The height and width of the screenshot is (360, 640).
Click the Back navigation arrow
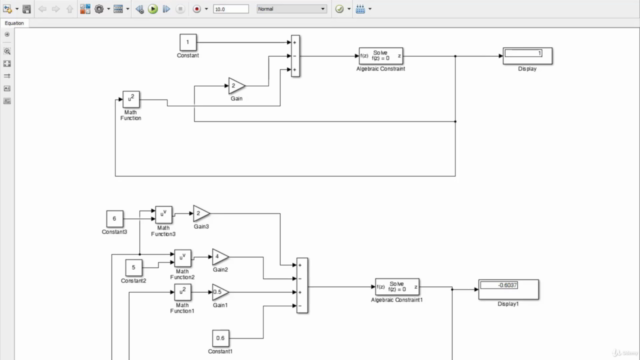[x=42, y=9]
